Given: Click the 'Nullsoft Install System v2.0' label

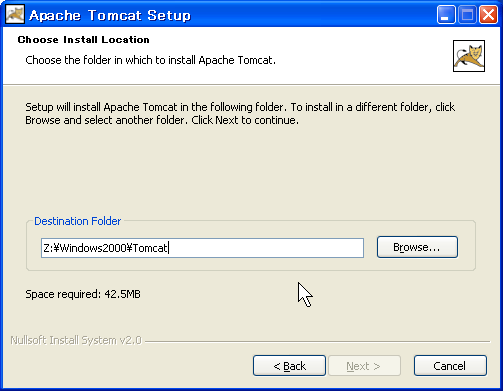Looking at the screenshot, I should point(76,340).
